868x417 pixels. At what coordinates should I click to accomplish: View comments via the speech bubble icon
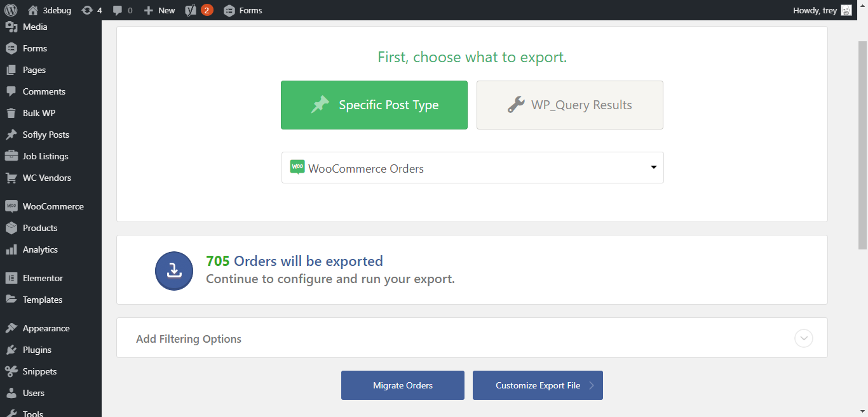(x=118, y=10)
